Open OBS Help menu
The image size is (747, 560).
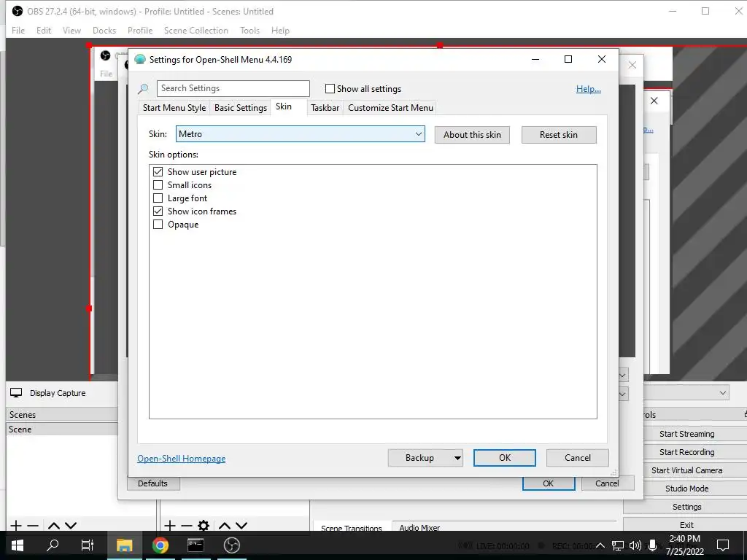tap(280, 31)
